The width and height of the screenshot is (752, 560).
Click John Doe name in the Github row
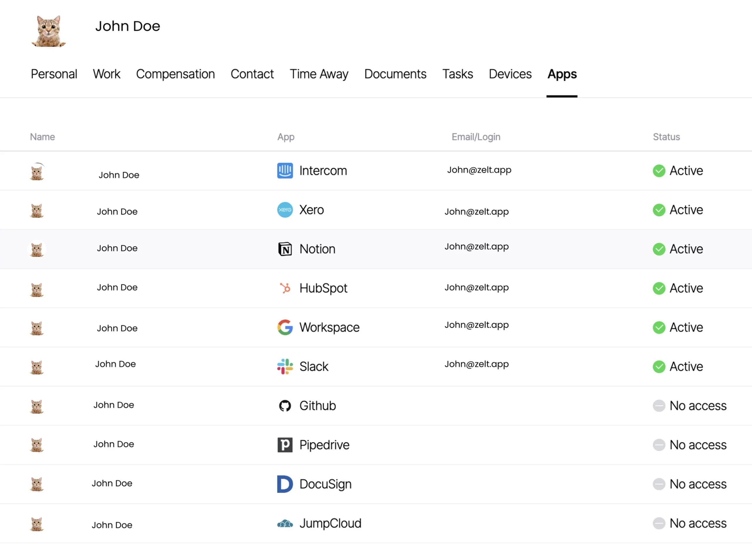click(114, 405)
